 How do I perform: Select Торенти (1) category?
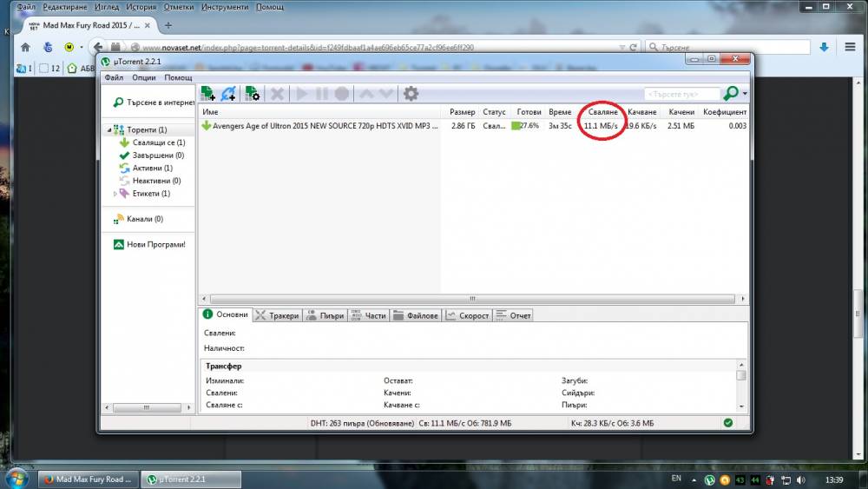coord(147,129)
